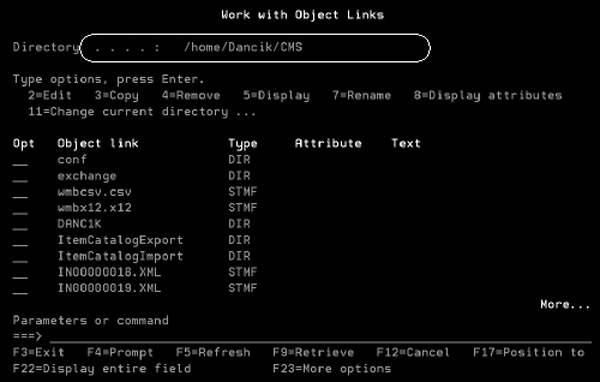Image resolution: width=600 pixels, height=382 pixels.
Task: Select the Opt field beside DANC1K
Action: [20, 224]
